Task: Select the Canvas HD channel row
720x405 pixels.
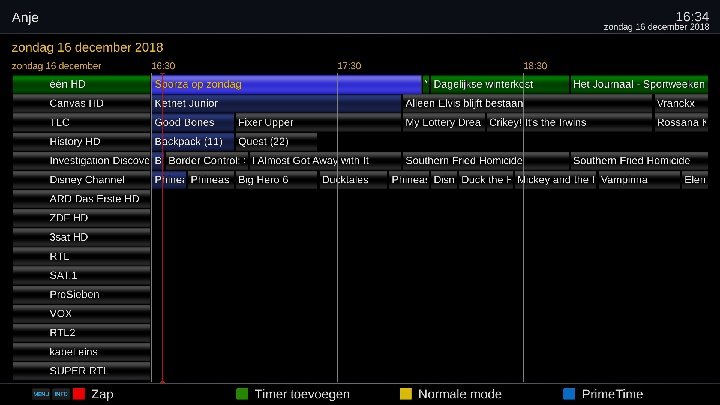Action: tap(81, 103)
